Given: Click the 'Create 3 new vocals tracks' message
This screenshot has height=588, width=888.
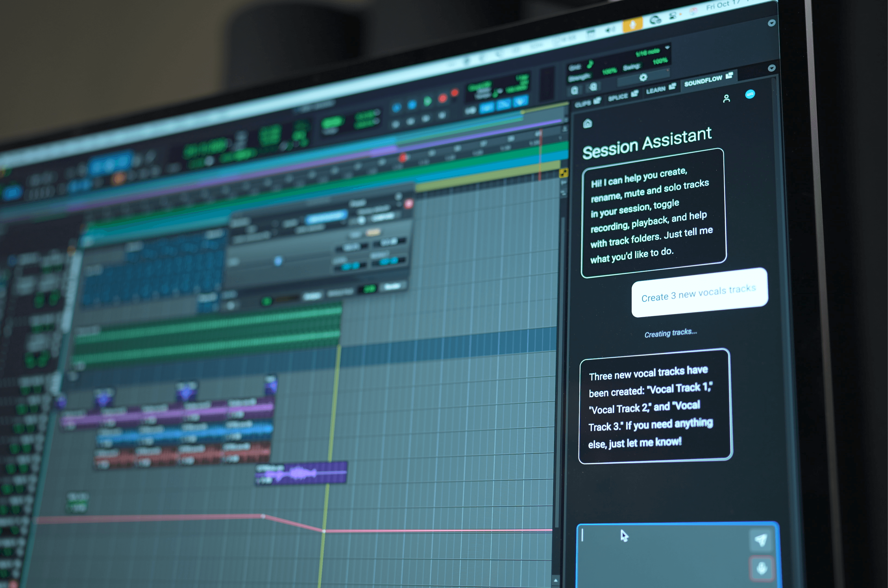Looking at the screenshot, I should click(x=699, y=292).
